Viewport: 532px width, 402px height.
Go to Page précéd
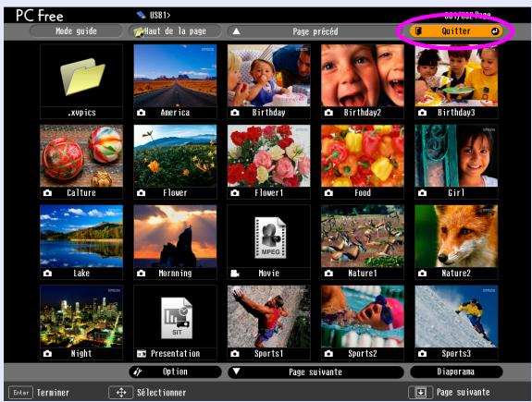[315, 31]
